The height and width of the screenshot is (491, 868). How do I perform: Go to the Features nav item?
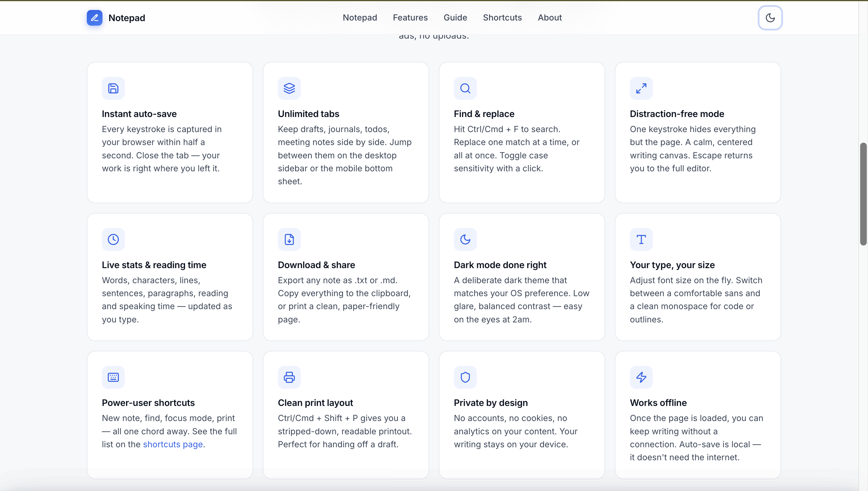pos(410,17)
